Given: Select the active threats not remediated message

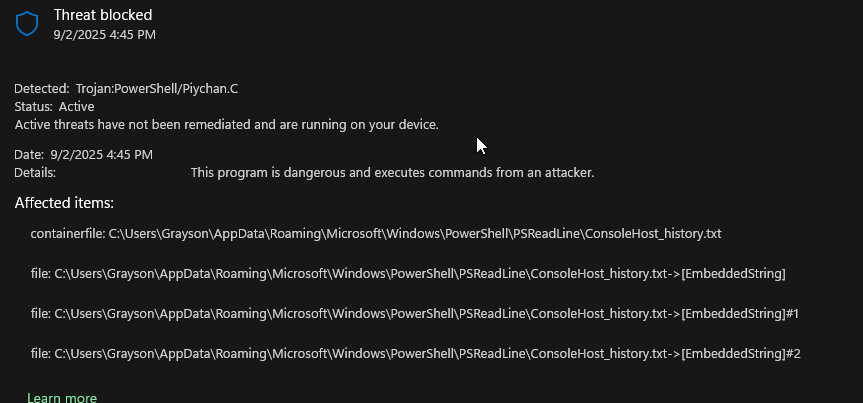Looking at the screenshot, I should click(226, 125).
